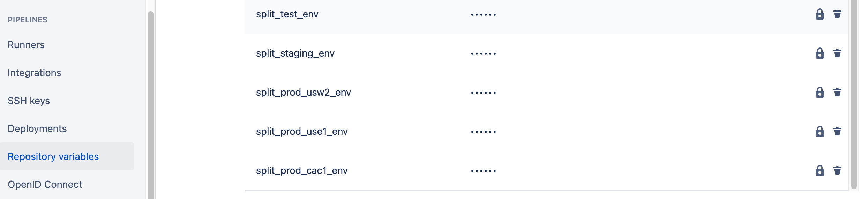Image resolution: width=868 pixels, height=199 pixels.
Task: Click lock icon for split_test_env variable
Action: 820,14
